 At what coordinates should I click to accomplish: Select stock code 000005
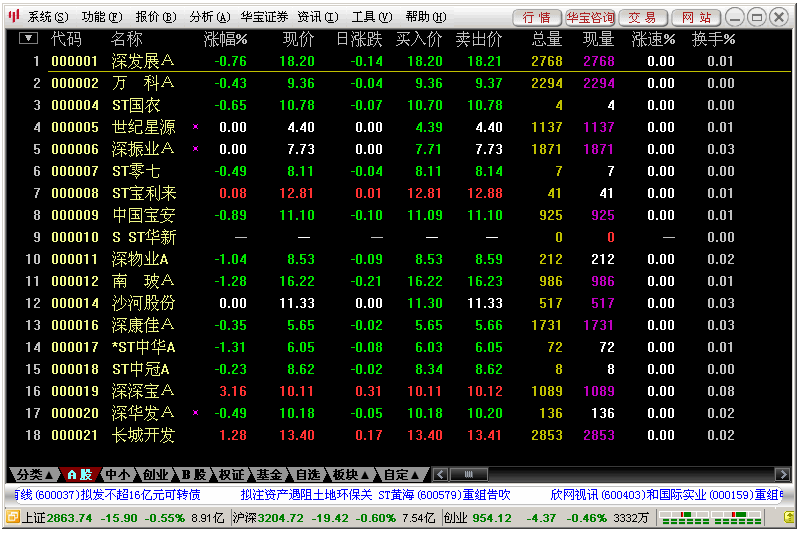[x=75, y=127]
